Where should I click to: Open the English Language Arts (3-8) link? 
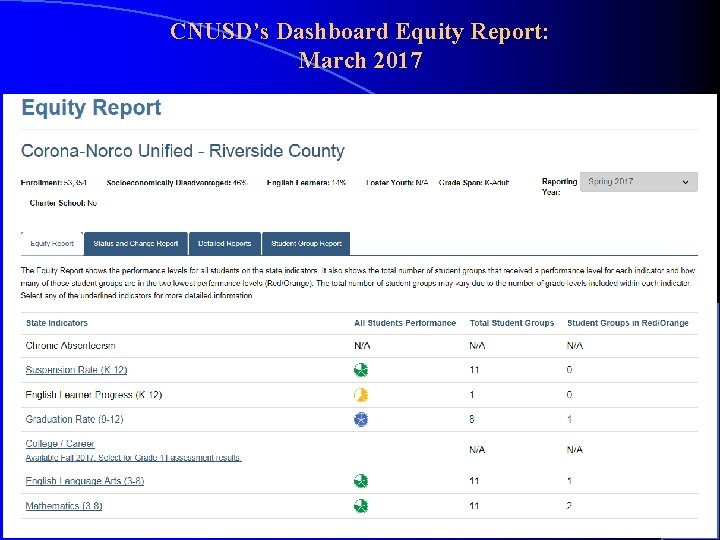pos(84,481)
